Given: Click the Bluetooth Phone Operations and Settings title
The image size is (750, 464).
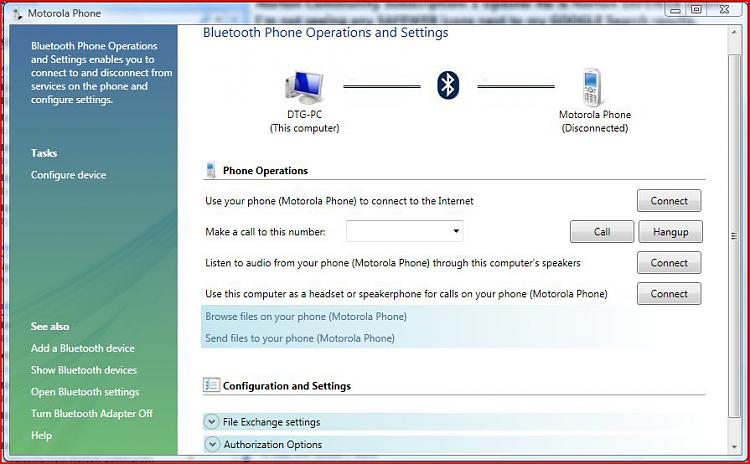Looking at the screenshot, I should point(326,33).
